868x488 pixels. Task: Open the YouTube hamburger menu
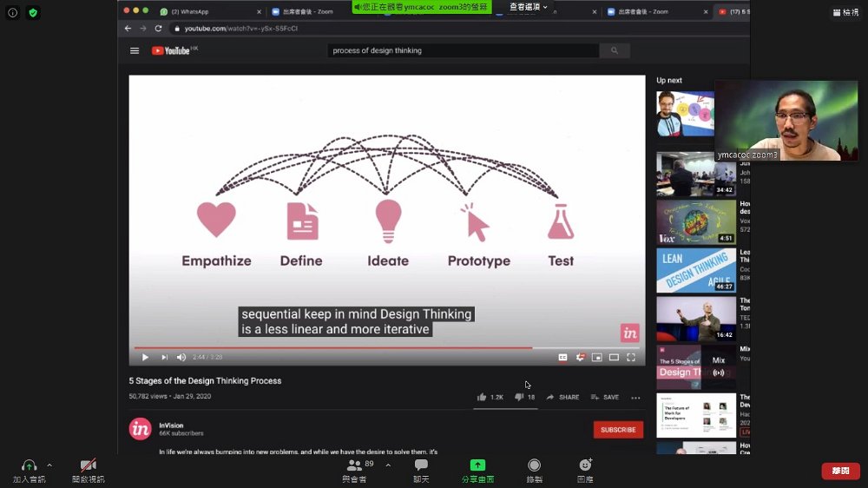tap(135, 50)
